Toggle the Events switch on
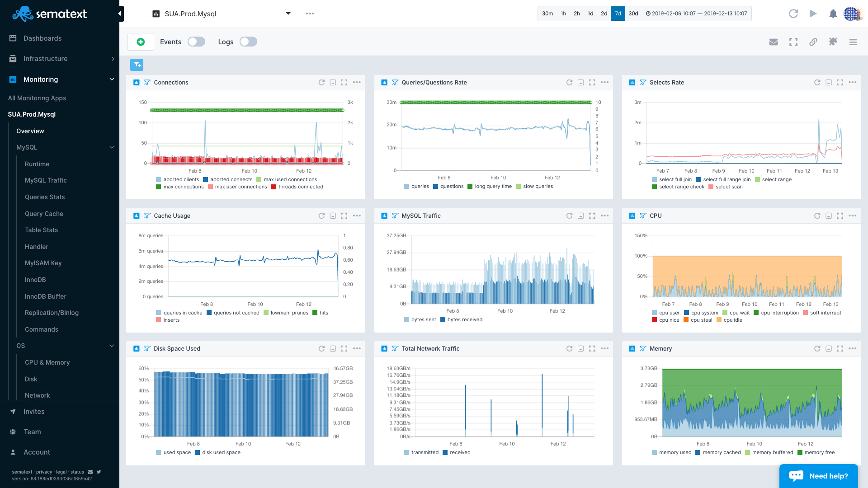This screenshot has height=488, width=868. (197, 42)
